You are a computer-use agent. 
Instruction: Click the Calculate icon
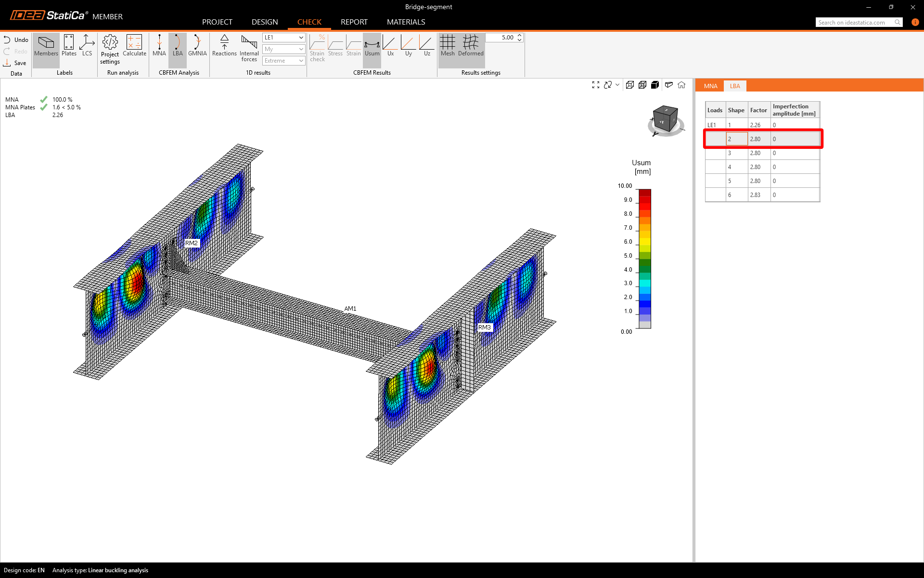pyautogui.click(x=134, y=46)
